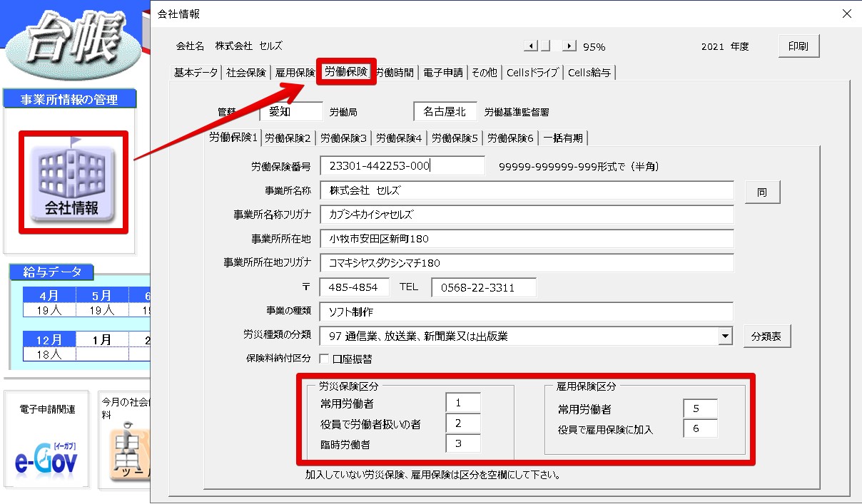Click the zoom scrollbar thumb
862x504 pixels.
pos(545,46)
